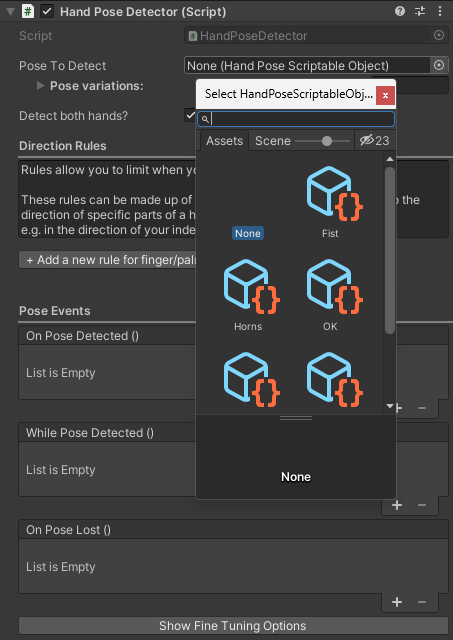The image size is (453, 640).
Task: Collapse the Hand Pose Detector component foldout
Action: [11, 11]
